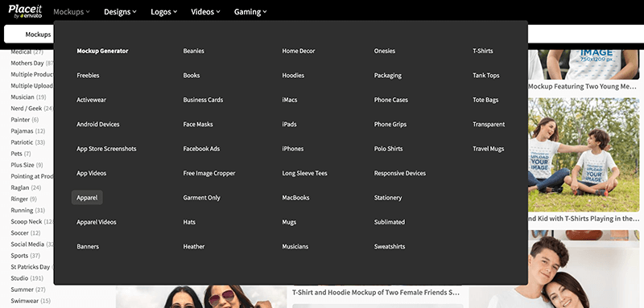Open Face Masks in the menu
Screen dimensions: 644x308
coord(198,125)
